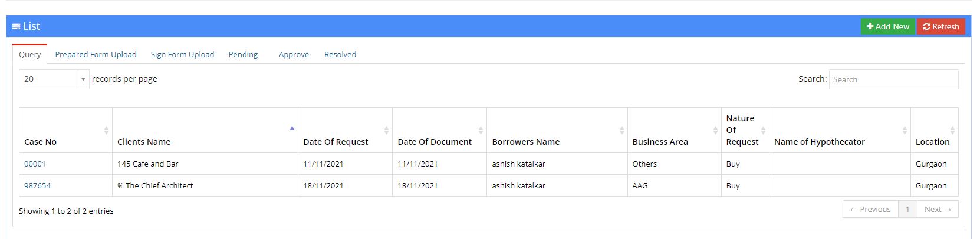Toggle Clients Name ascending sort arrow
The height and width of the screenshot is (239, 980).
[292, 128]
